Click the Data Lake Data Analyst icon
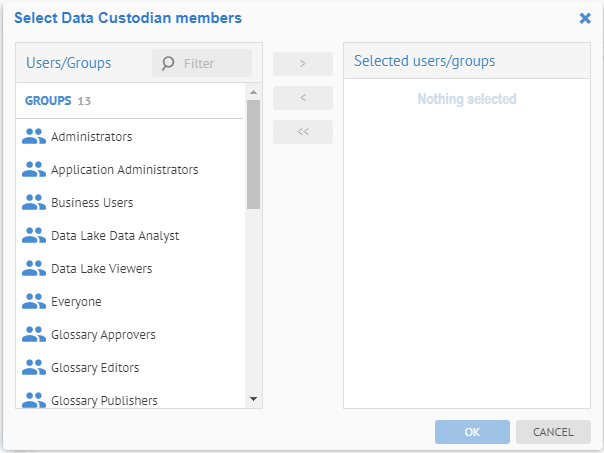Viewport: 604px width, 453px height. pos(34,236)
